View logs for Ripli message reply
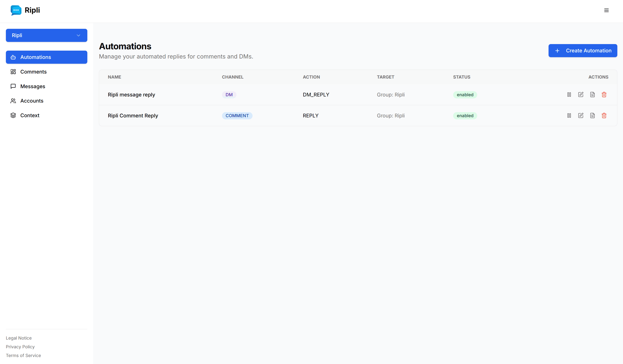 click(592, 94)
